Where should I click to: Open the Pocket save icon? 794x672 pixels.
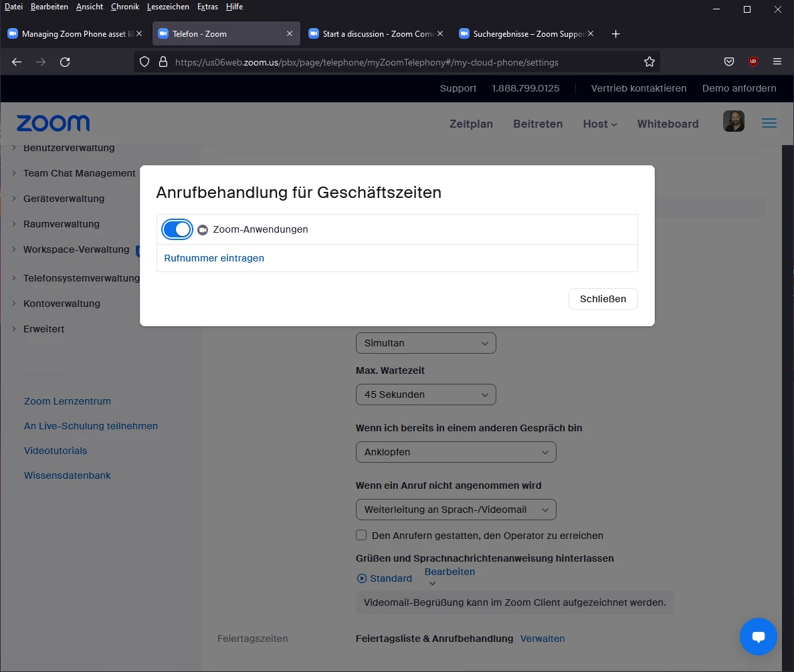point(728,62)
